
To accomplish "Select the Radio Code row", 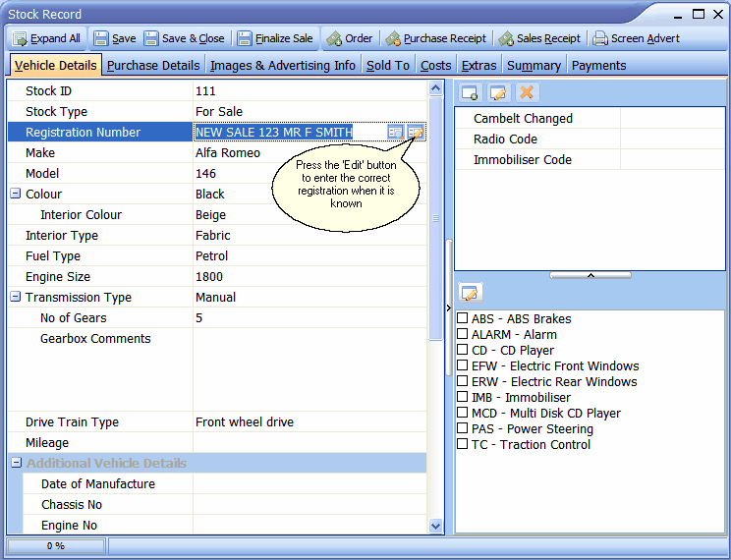I will coord(590,139).
